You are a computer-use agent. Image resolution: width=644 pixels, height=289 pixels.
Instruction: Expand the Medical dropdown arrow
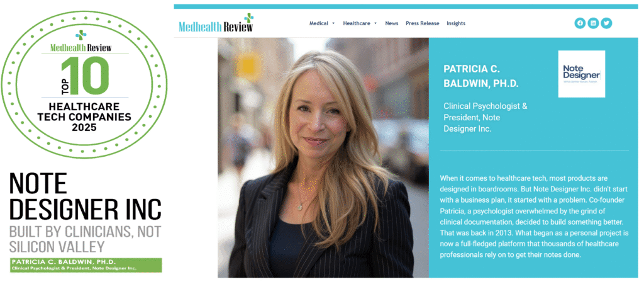[x=333, y=23]
